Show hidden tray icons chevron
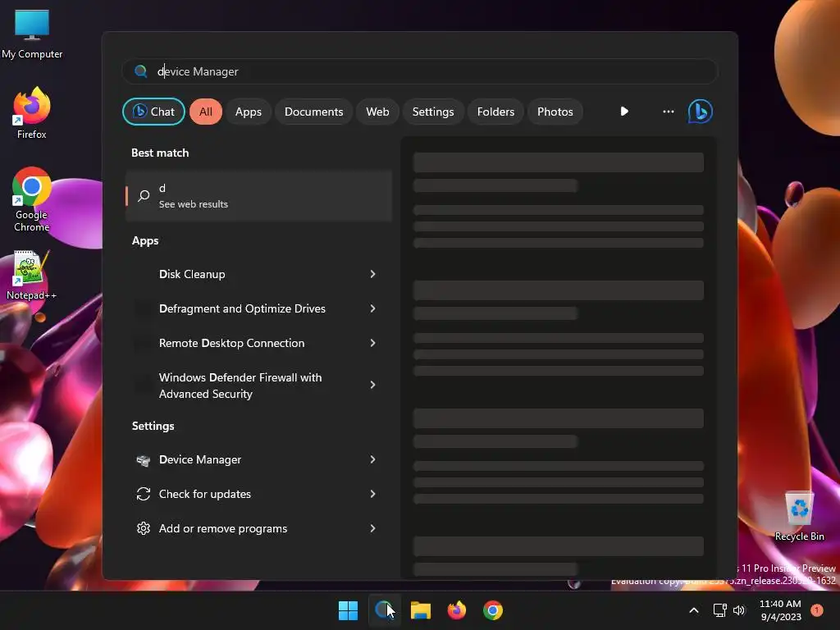 tap(694, 610)
